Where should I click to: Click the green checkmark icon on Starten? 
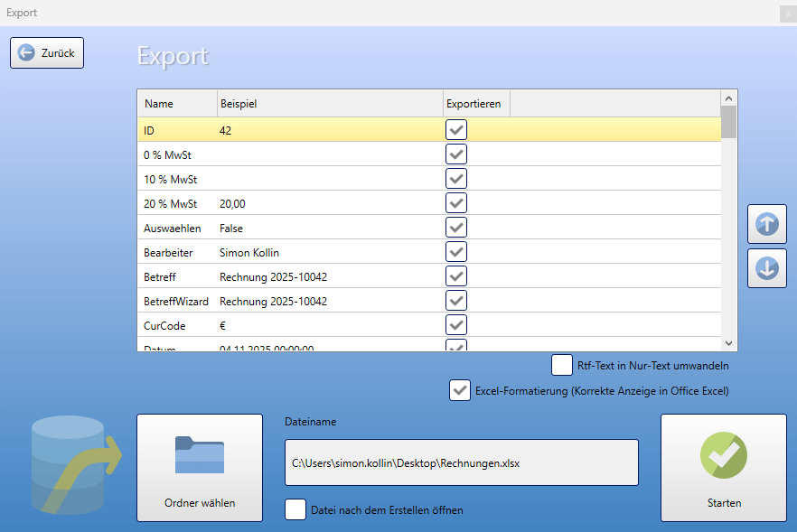point(723,455)
